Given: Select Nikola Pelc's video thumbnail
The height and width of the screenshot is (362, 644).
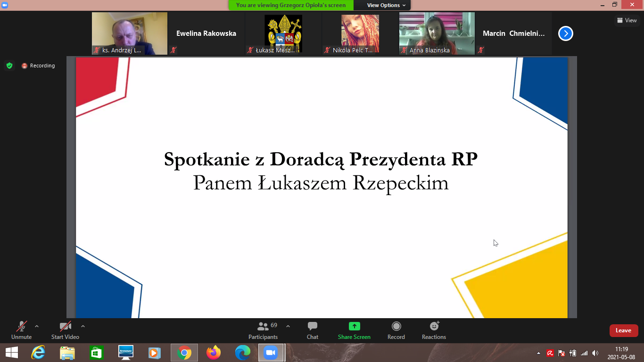Looking at the screenshot, I should (x=360, y=33).
